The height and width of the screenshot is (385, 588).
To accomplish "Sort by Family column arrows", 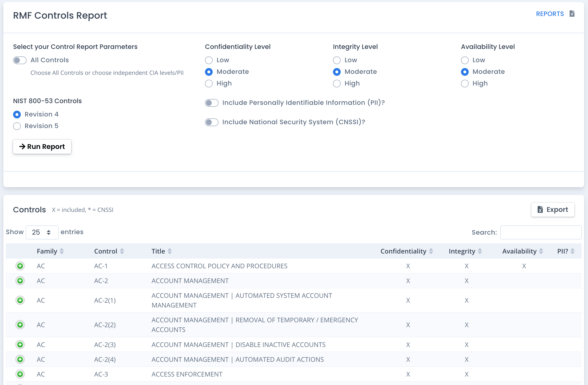I will (x=62, y=251).
